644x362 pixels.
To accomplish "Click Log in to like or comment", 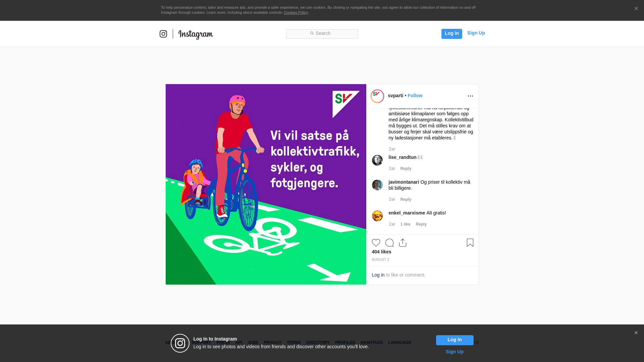I will 378,275.
